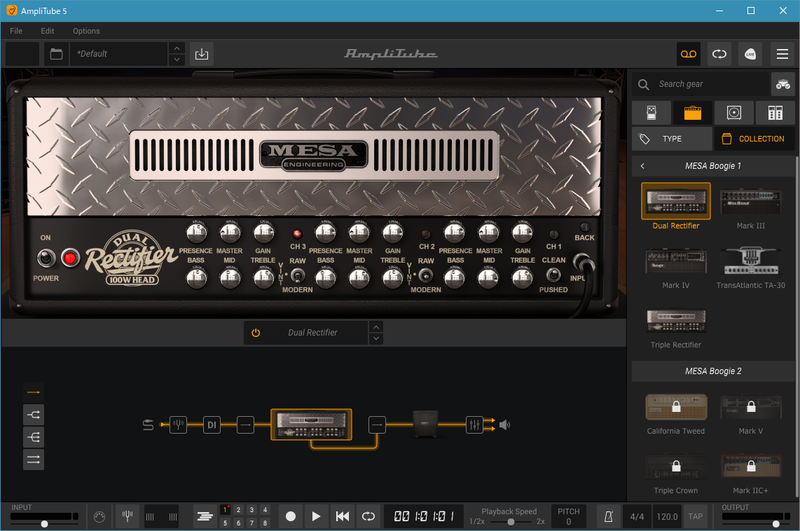Select the cabinet block in signal chain

coord(426,424)
